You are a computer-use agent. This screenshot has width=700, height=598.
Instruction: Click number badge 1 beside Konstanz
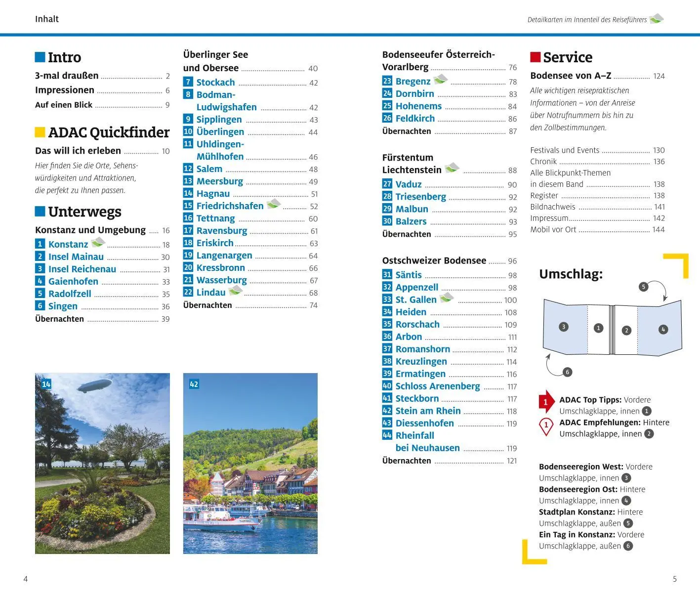[40, 244]
